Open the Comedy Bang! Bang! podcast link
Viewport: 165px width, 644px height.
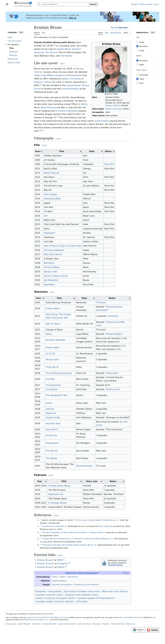59,486
